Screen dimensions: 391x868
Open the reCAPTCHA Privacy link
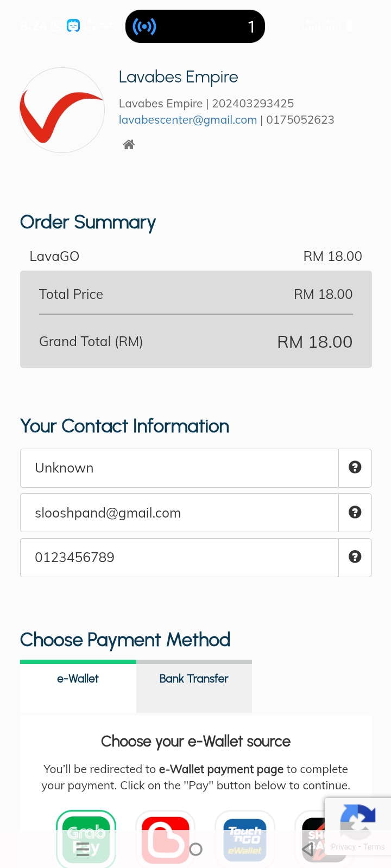pos(343,847)
